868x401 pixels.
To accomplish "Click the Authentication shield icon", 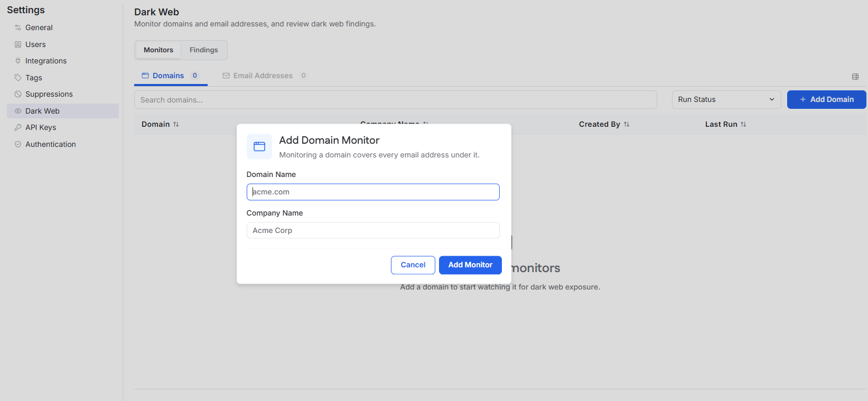I will coord(18,144).
